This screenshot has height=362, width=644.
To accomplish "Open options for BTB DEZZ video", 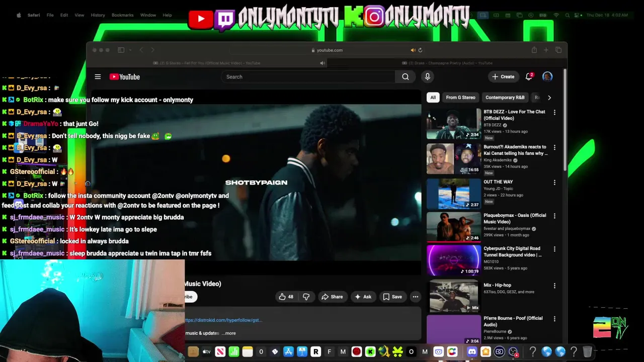I will click(x=554, y=113).
